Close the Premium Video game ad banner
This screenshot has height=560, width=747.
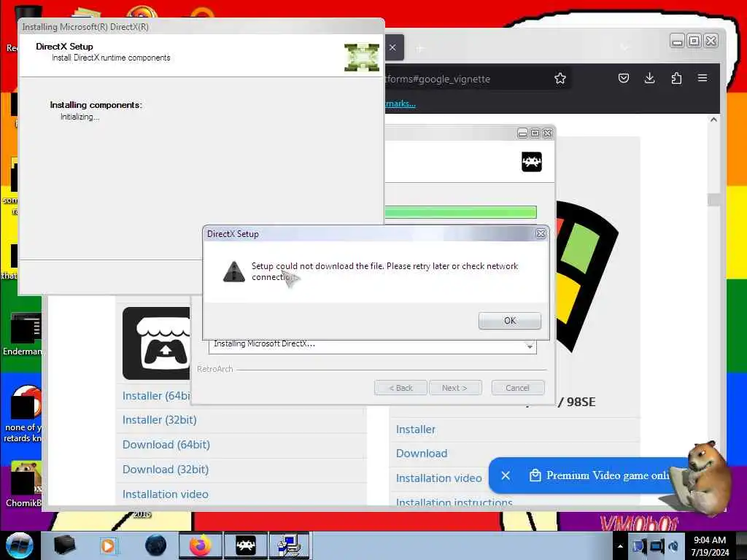click(x=506, y=475)
